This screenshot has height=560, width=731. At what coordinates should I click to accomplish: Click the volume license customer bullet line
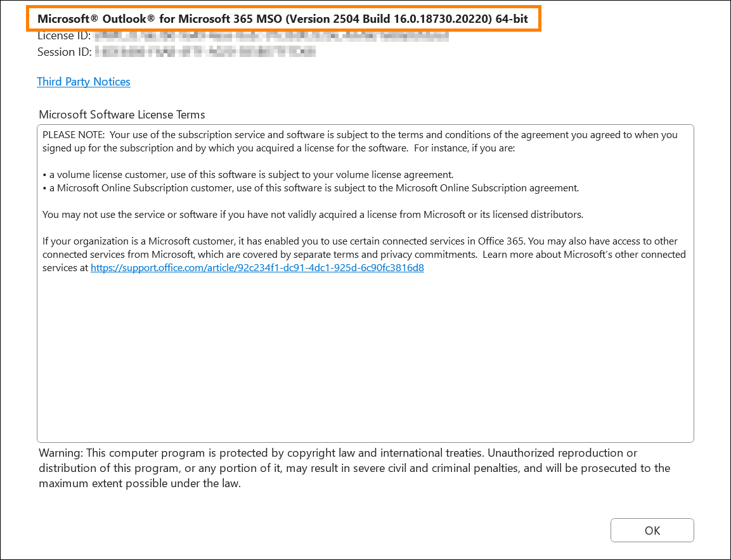[248, 175]
